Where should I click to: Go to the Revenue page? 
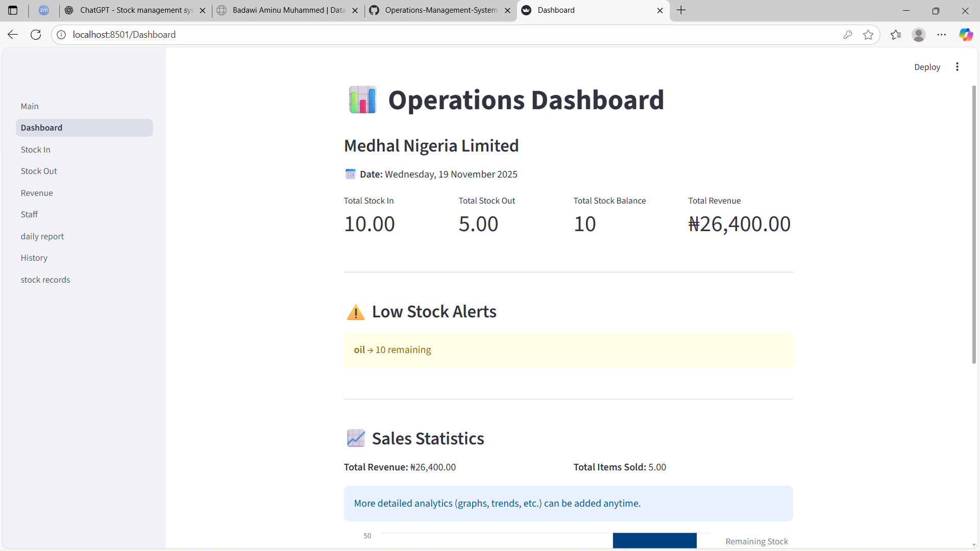pos(37,193)
